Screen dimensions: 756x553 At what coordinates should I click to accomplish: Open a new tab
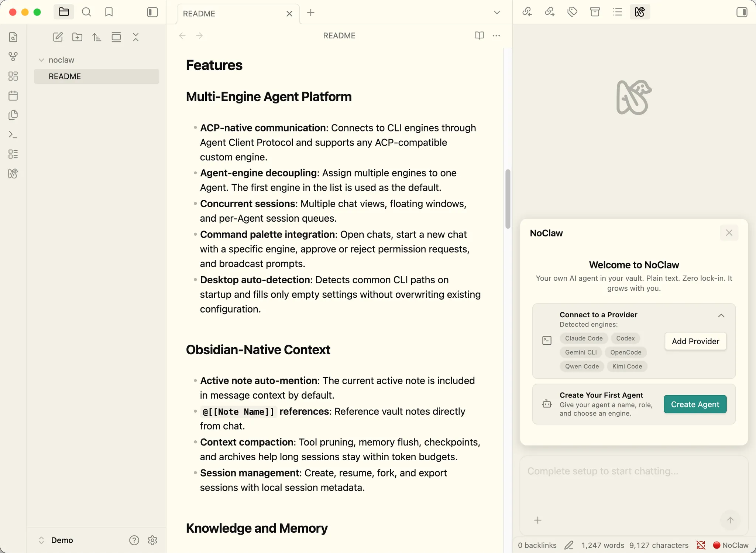(311, 13)
